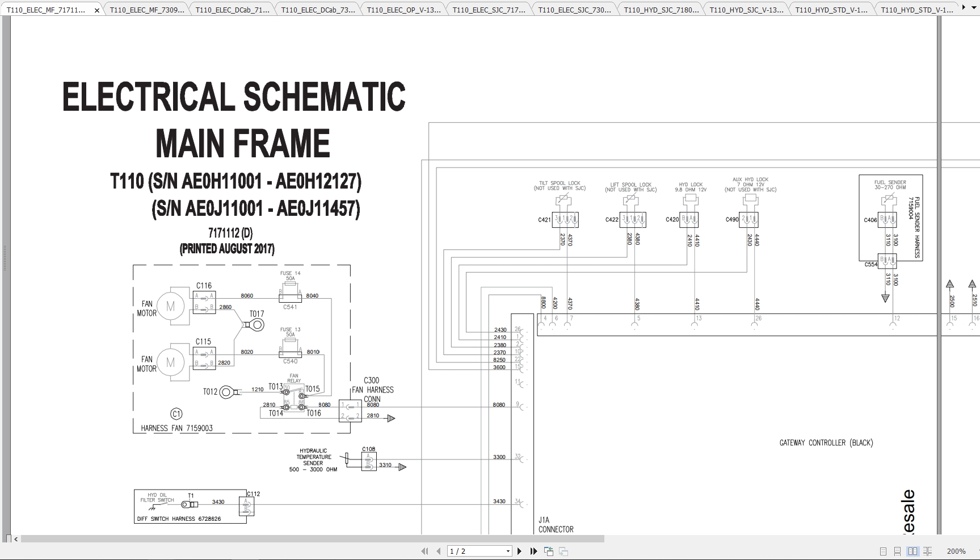Go to the first page with the skip-back icon

pyautogui.click(x=425, y=551)
